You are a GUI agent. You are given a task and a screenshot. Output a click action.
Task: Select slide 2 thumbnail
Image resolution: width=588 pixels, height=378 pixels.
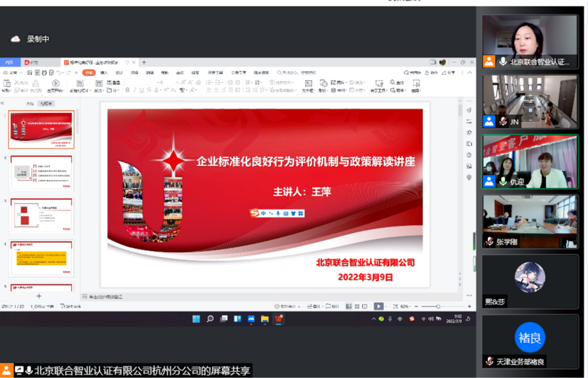coord(41,173)
